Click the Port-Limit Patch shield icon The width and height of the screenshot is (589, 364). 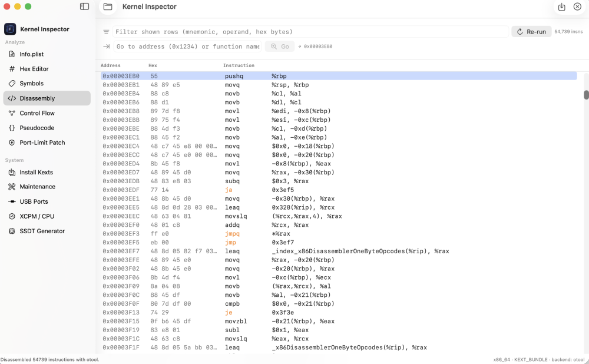12,143
